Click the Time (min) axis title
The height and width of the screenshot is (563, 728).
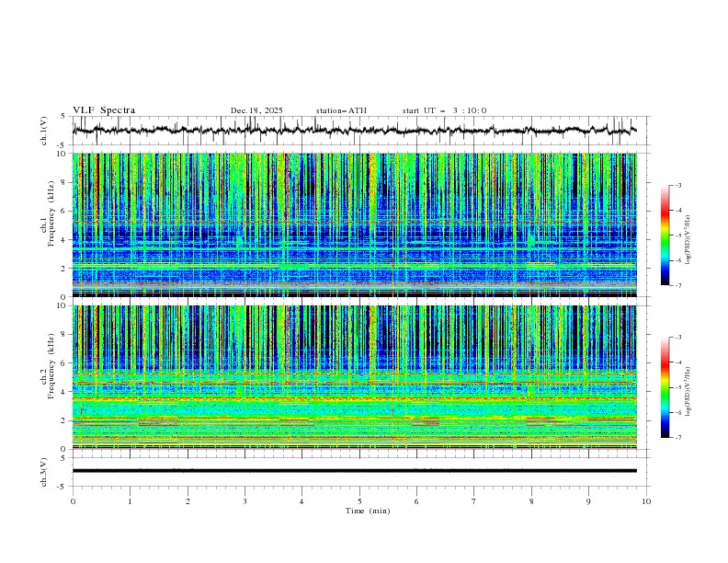pos(367,511)
